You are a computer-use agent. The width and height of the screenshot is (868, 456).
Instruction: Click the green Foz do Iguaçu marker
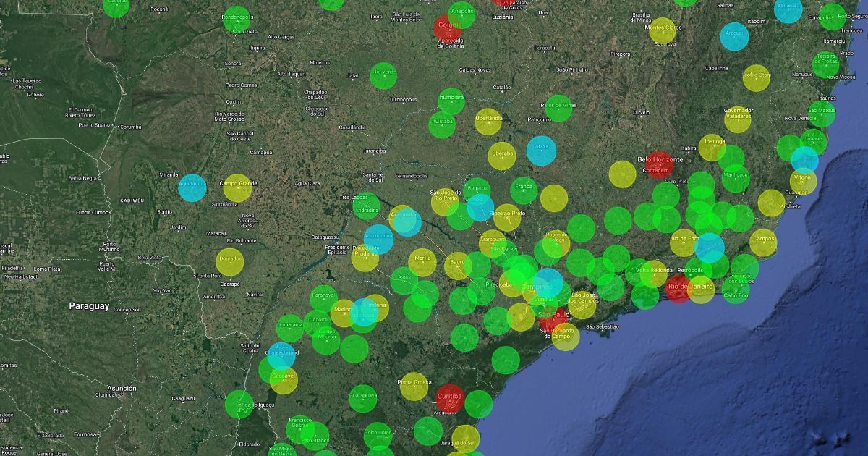pyautogui.click(x=239, y=405)
